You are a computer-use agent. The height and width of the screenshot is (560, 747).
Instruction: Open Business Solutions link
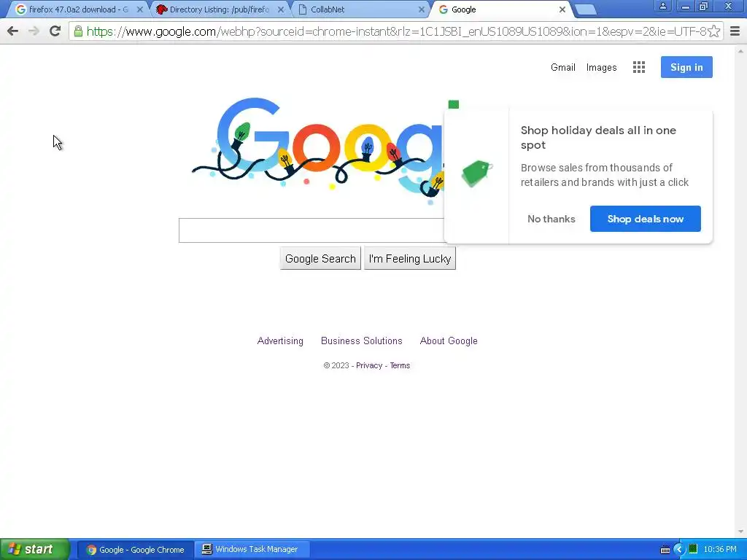click(x=362, y=341)
